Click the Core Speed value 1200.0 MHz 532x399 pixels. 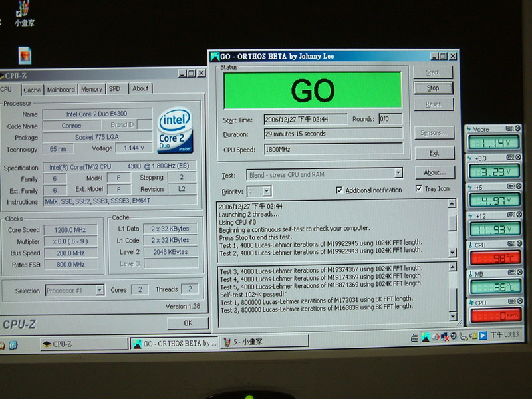click(x=70, y=230)
